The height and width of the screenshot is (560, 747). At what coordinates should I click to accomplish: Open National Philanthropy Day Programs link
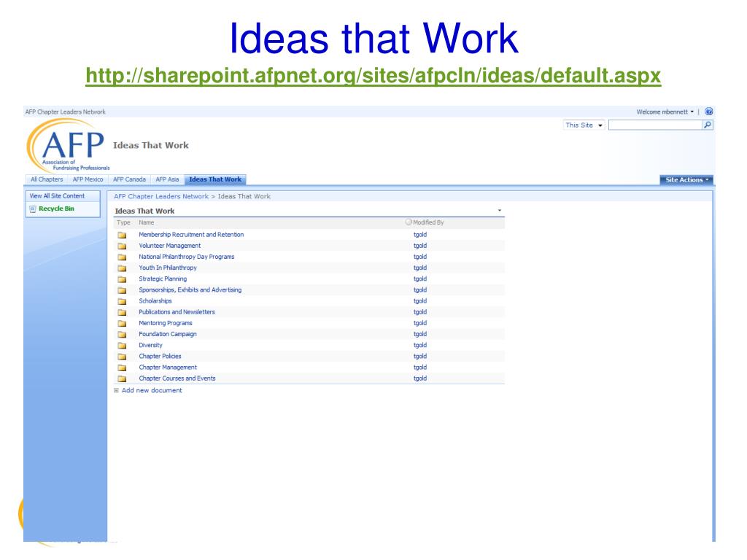186,257
